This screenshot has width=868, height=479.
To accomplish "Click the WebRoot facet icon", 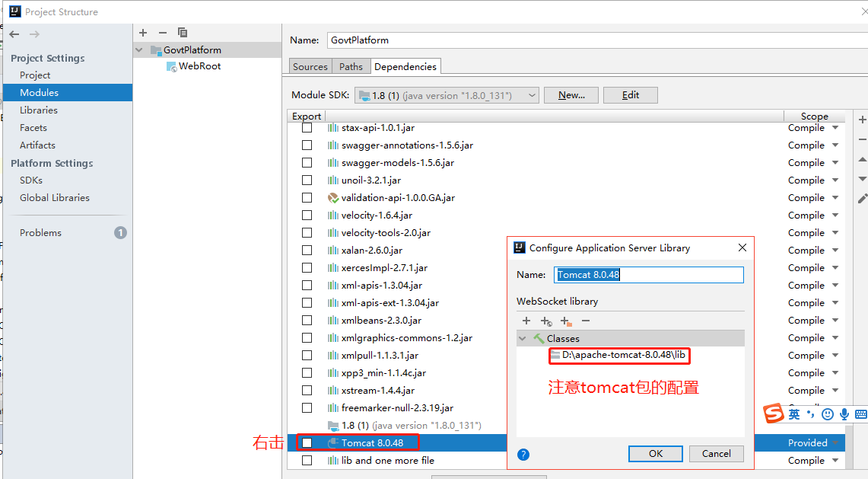I will (x=172, y=66).
